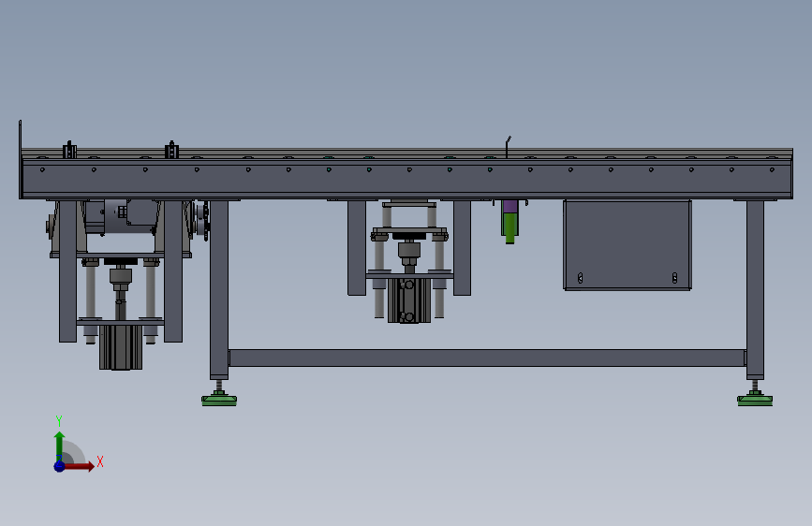Select the center lift pneumatic cylinder

tap(409, 300)
